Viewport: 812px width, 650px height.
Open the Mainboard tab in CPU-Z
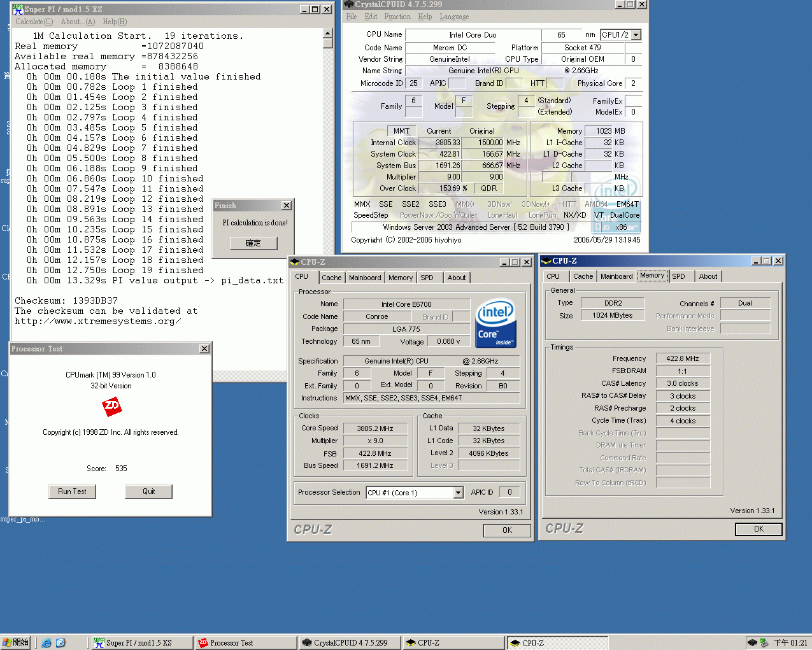click(x=365, y=277)
